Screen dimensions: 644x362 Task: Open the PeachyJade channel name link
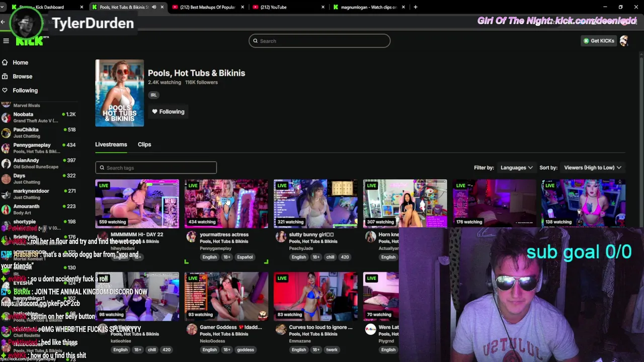(x=301, y=248)
